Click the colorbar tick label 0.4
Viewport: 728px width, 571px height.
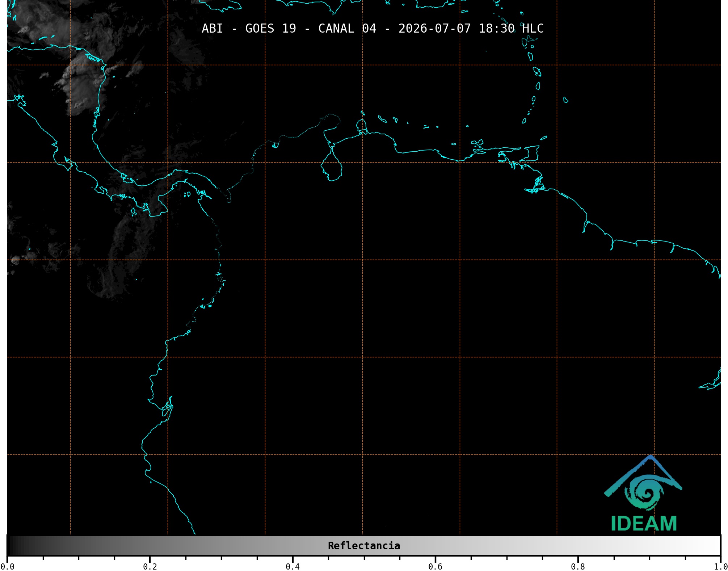(293, 567)
